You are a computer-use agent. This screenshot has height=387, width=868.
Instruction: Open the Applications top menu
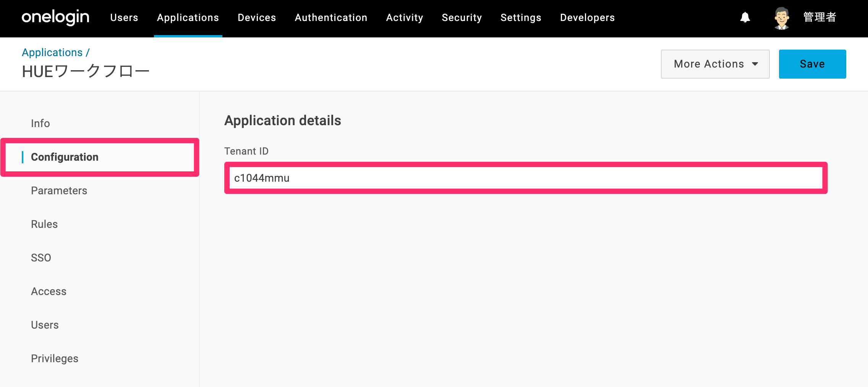coord(188,18)
